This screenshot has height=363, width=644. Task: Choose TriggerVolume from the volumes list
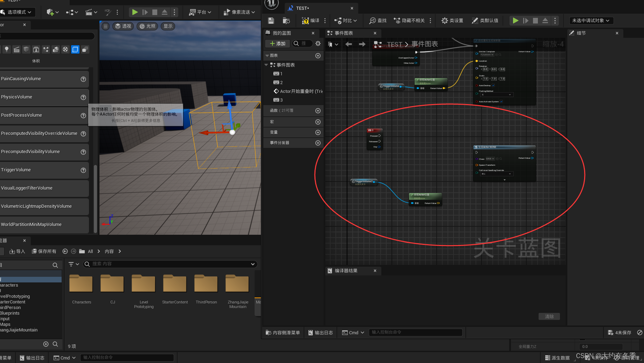coord(44,170)
